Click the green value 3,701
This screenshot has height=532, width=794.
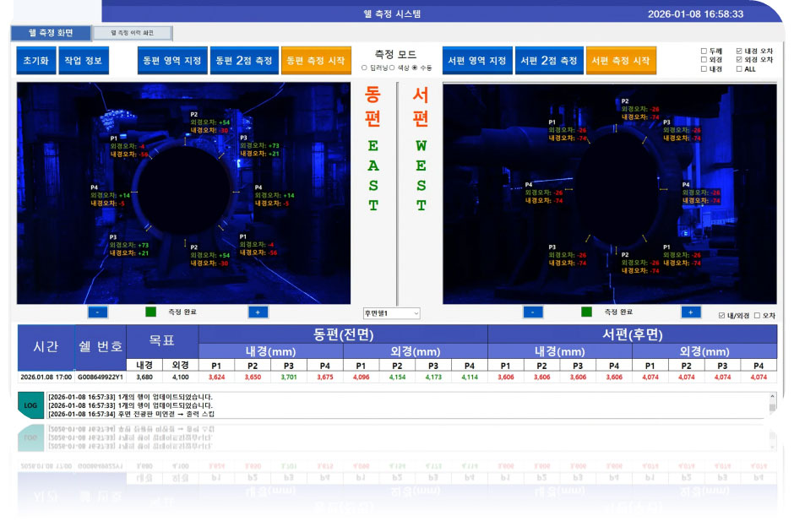pyautogui.click(x=289, y=377)
